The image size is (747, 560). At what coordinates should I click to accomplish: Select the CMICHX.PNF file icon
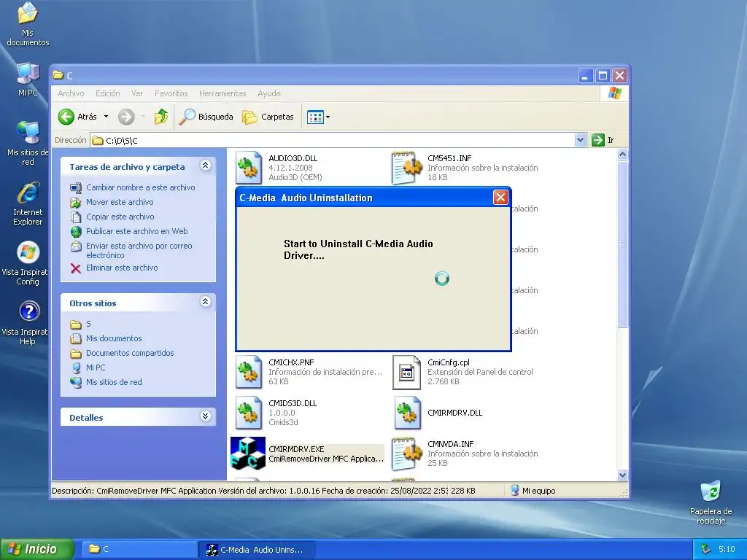[248, 372]
